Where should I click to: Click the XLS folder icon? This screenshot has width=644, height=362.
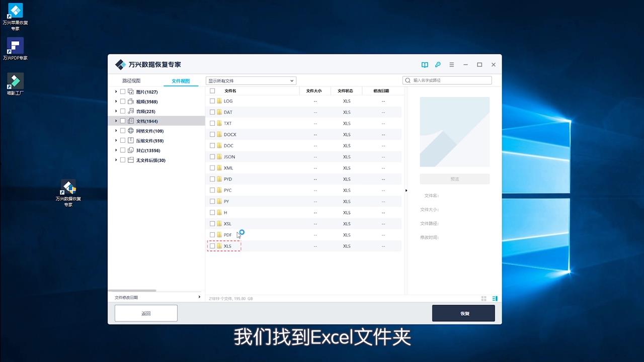219,246
